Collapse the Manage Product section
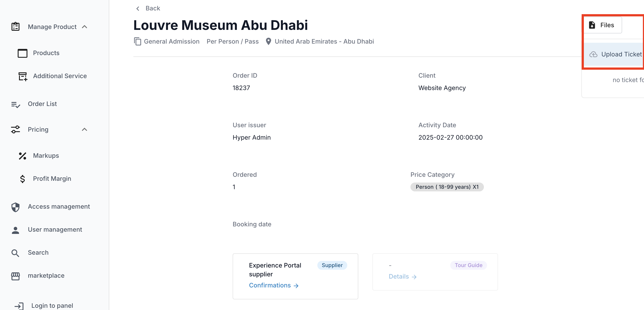 pos(84,27)
